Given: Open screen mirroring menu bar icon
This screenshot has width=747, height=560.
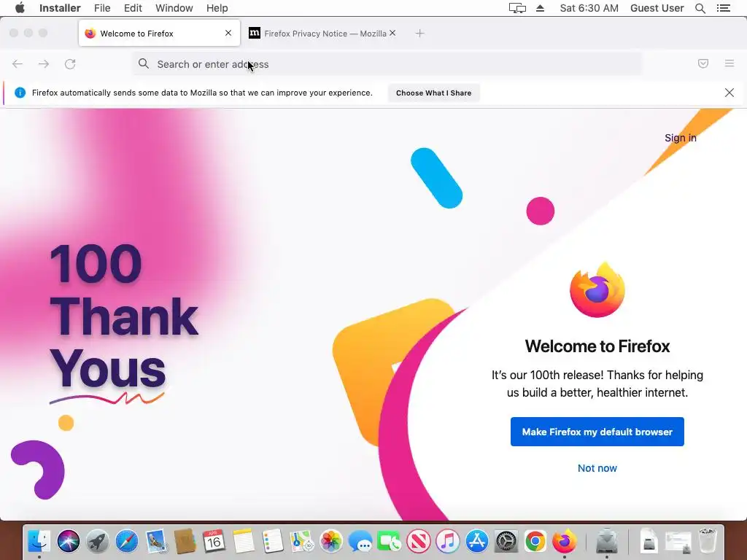Looking at the screenshot, I should (x=517, y=8).
